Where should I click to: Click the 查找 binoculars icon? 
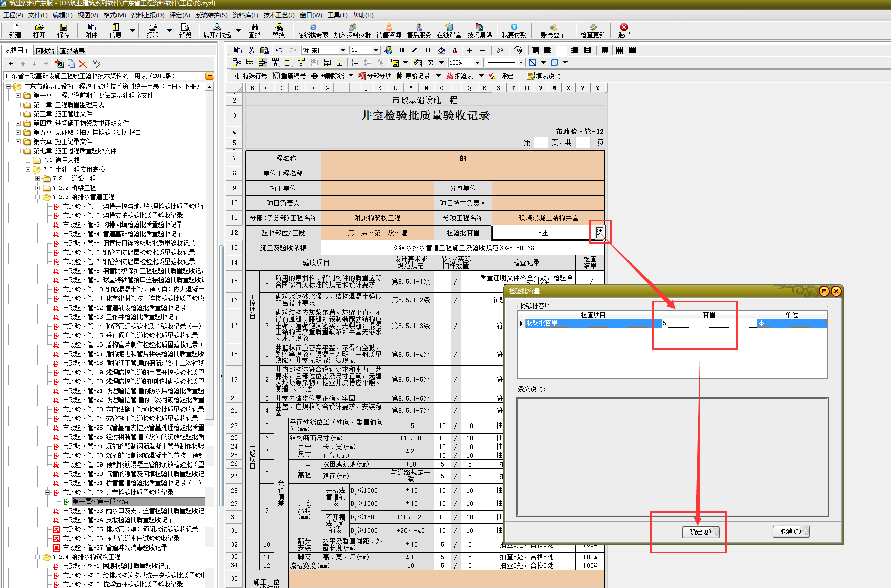click(255, 31)
